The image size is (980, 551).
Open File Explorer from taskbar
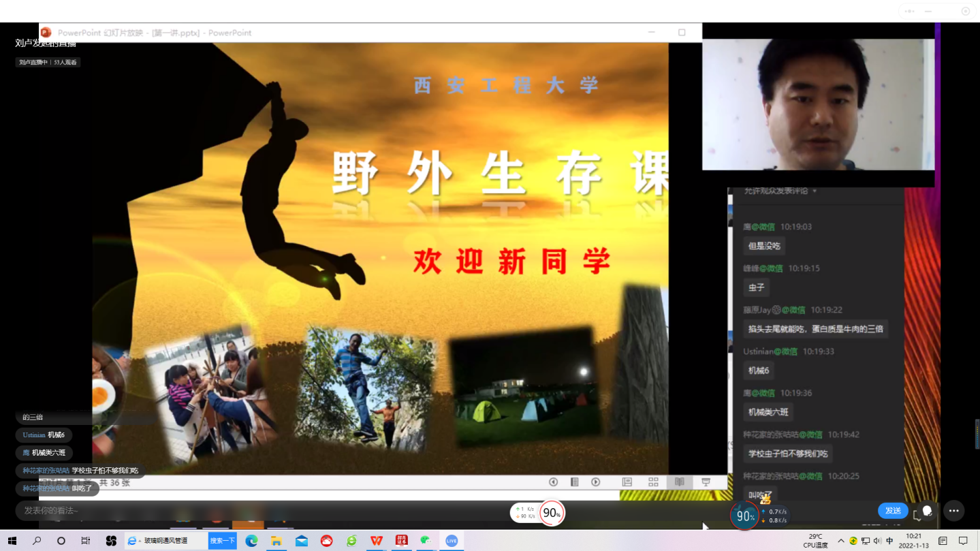[276, 541]
